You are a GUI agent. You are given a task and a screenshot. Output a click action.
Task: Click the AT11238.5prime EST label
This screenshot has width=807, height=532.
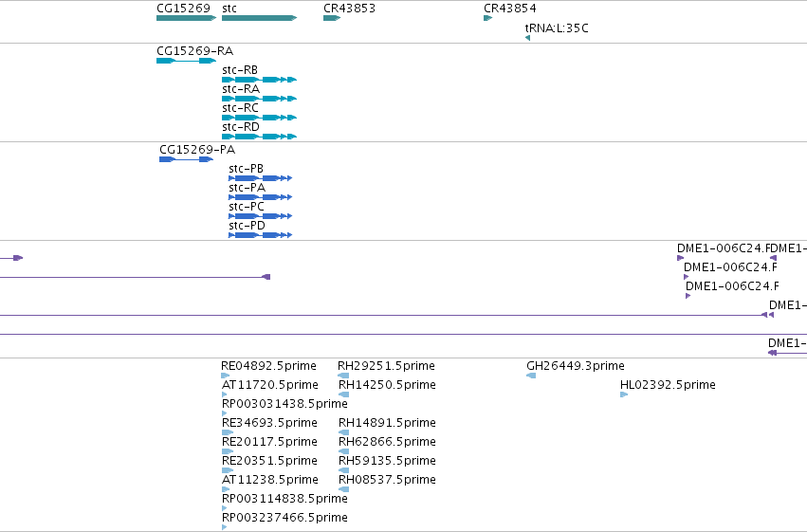pyautogui.click(x=269, y=480)
